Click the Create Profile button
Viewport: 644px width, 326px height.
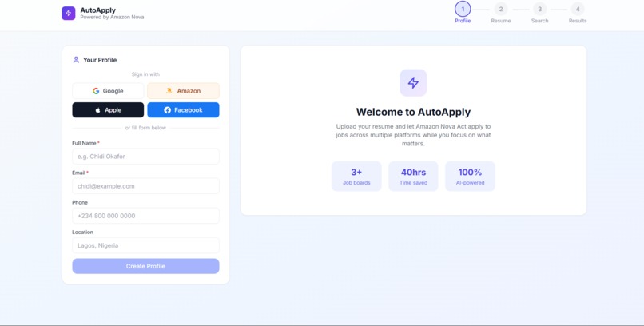point(145,266)
